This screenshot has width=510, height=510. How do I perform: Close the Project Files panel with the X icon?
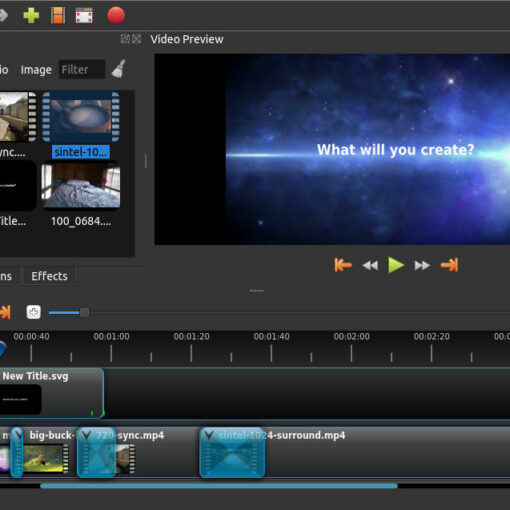(x=136, y=39)
